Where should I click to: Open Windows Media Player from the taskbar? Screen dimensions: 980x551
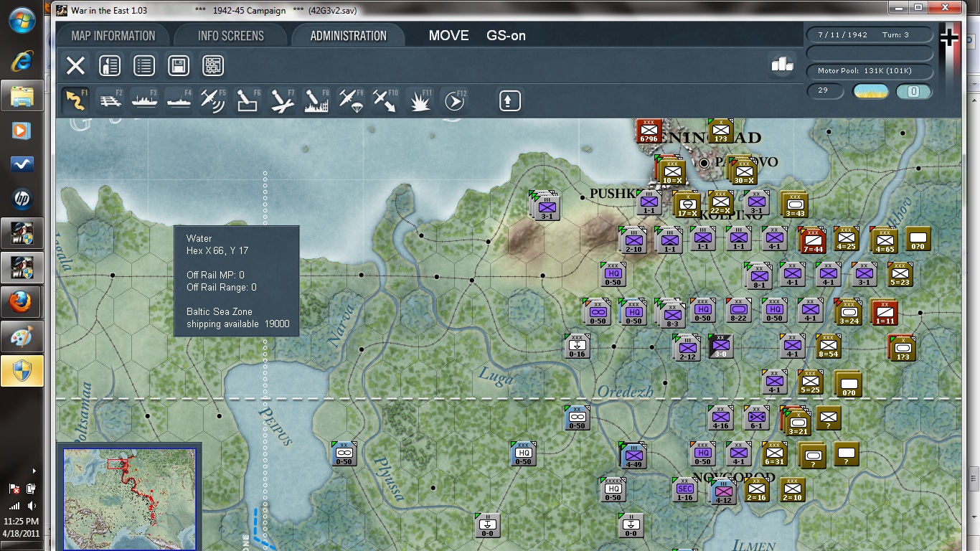(x=22, y=131)
